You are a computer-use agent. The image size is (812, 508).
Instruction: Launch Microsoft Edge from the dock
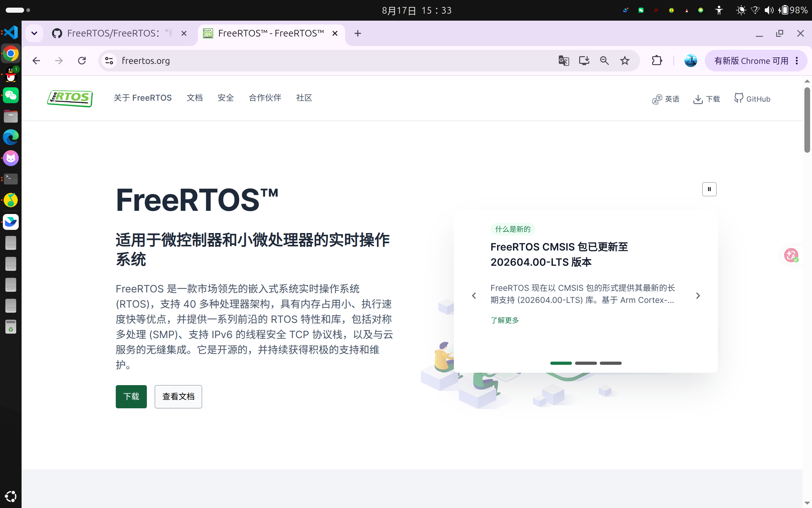[x=11, y=137]
